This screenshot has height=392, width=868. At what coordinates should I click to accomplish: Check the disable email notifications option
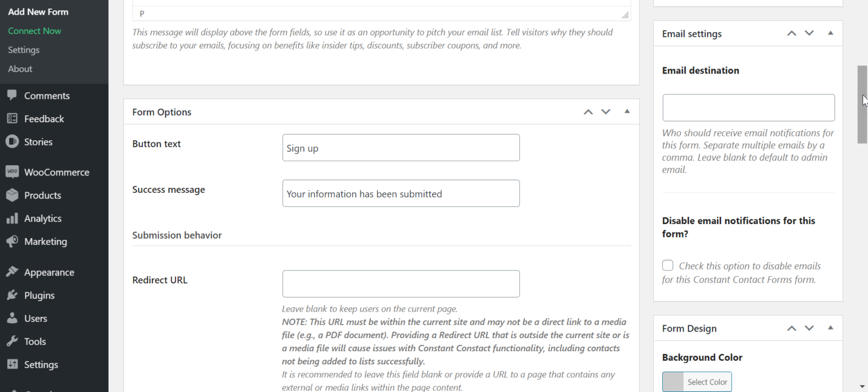pos(667,265)
